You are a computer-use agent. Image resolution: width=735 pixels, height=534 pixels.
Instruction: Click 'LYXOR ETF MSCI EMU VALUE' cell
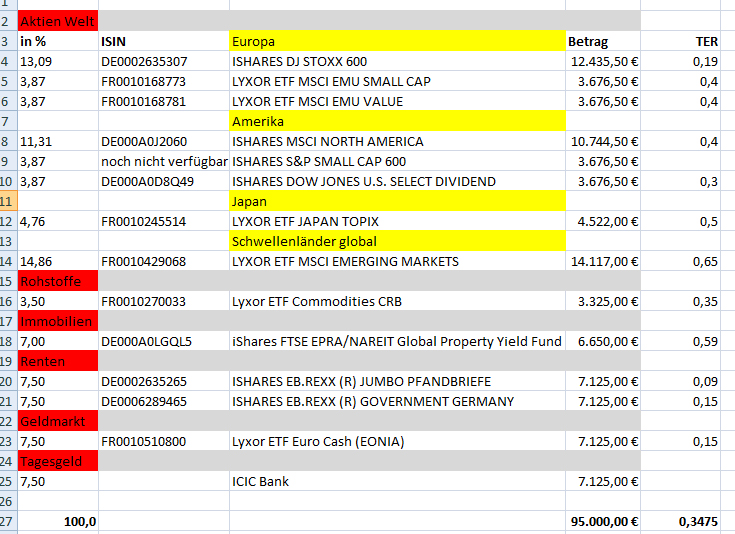(x=398, y=101)
